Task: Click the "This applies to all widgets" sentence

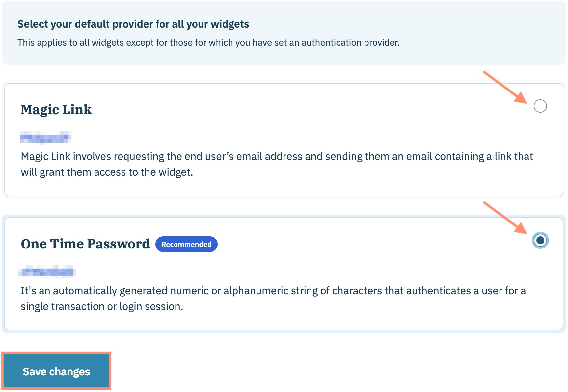Action: [208, 43]
